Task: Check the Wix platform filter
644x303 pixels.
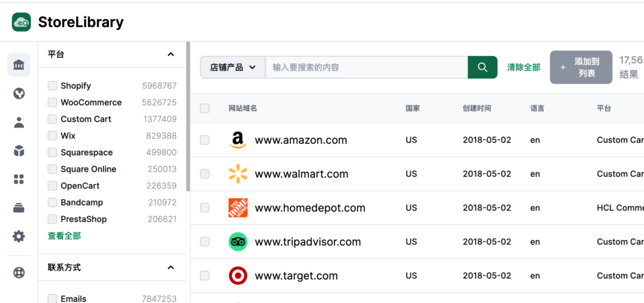Action: [x=52, y=136]
